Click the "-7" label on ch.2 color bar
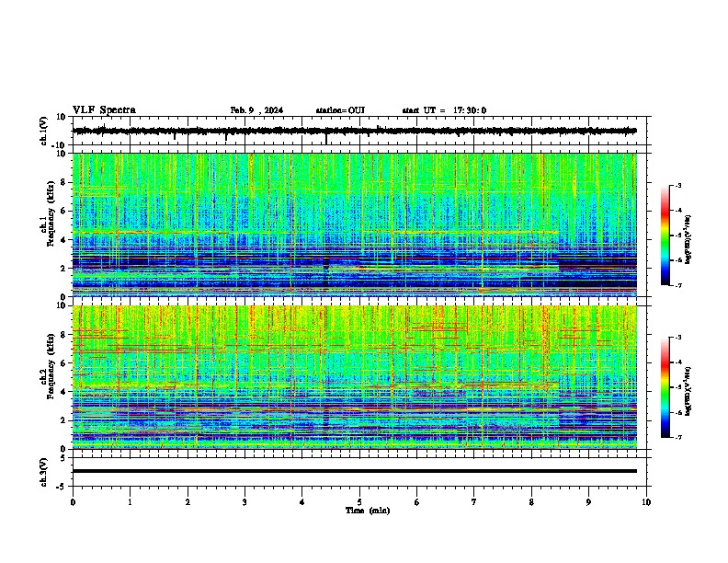Image resolution: width=728 pixels, height=563 pixels. (x=678, y=437)
